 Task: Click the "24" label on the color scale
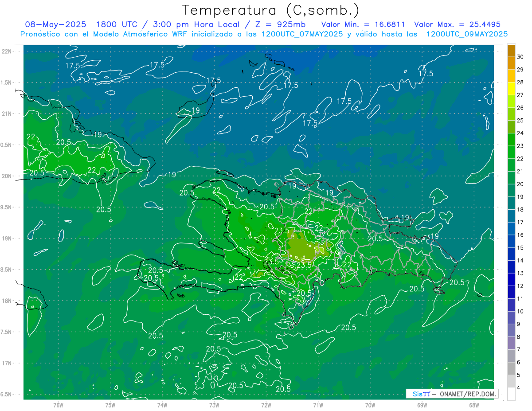(x=520, y=133)
